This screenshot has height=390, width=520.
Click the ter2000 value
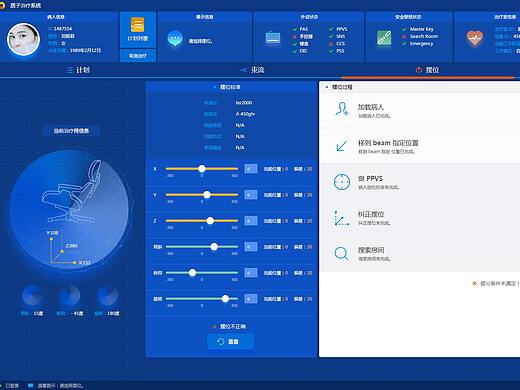pos(244,103)
